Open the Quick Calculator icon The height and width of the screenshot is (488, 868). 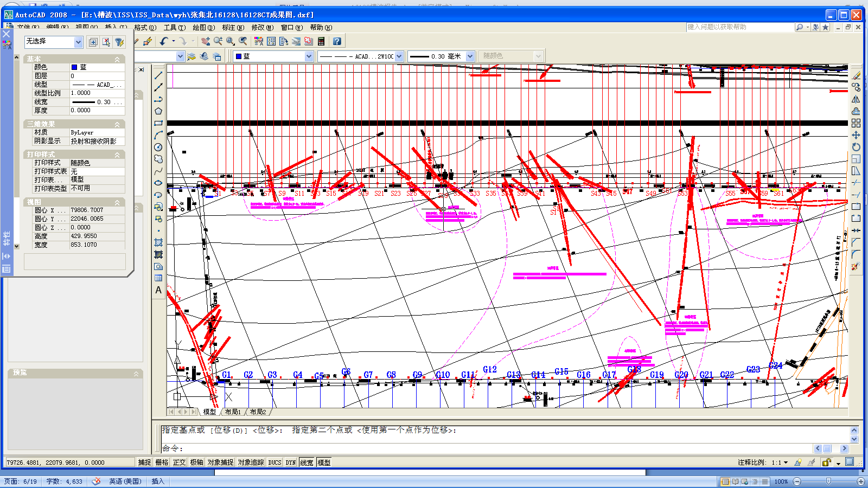coord(321,41)
